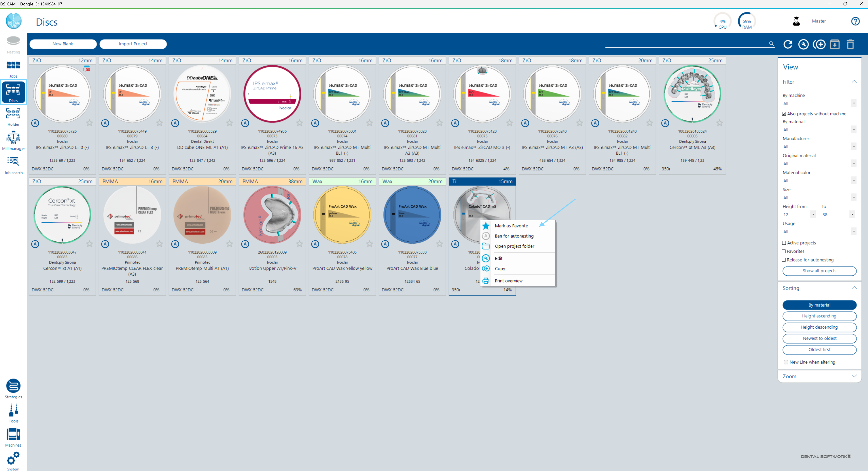This screenshot has height=471, width=868.
Task: Uncheck Also projects without machine
Action: [784, 113]
